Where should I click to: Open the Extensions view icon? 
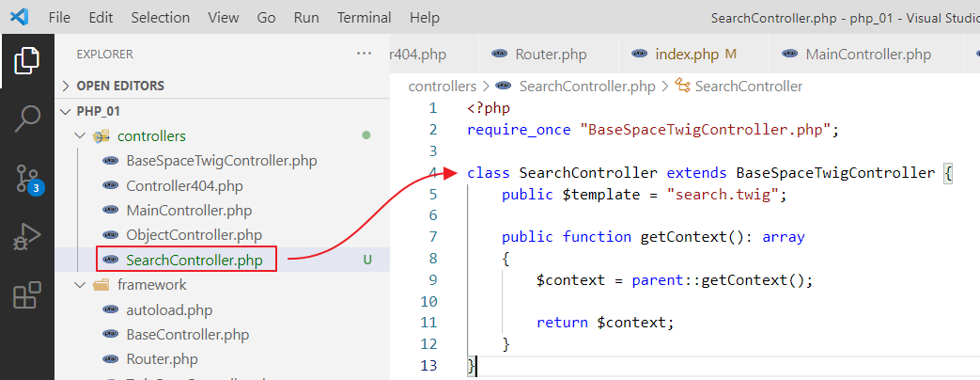tap(26, 294)
